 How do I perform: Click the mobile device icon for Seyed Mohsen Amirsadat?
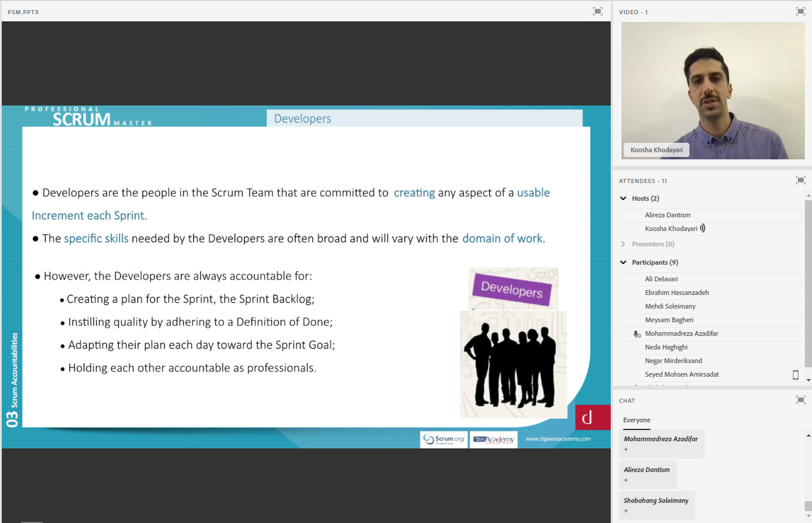point(795,374)
